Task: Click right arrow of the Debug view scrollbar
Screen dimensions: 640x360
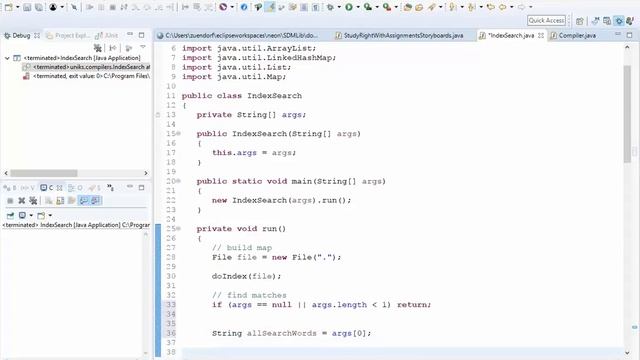Action: click(x=146, y=173)
